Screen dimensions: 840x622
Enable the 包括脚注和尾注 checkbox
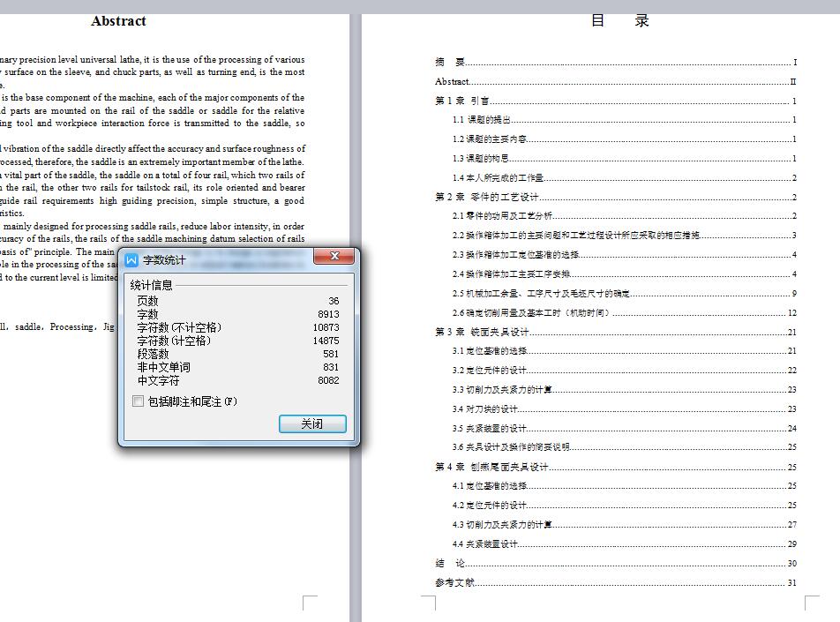(x=138, y=402)
